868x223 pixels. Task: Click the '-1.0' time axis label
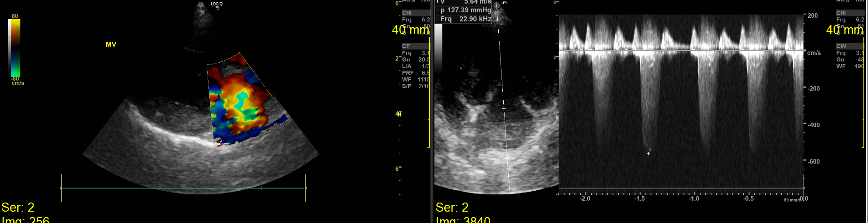tap(694, 198)
